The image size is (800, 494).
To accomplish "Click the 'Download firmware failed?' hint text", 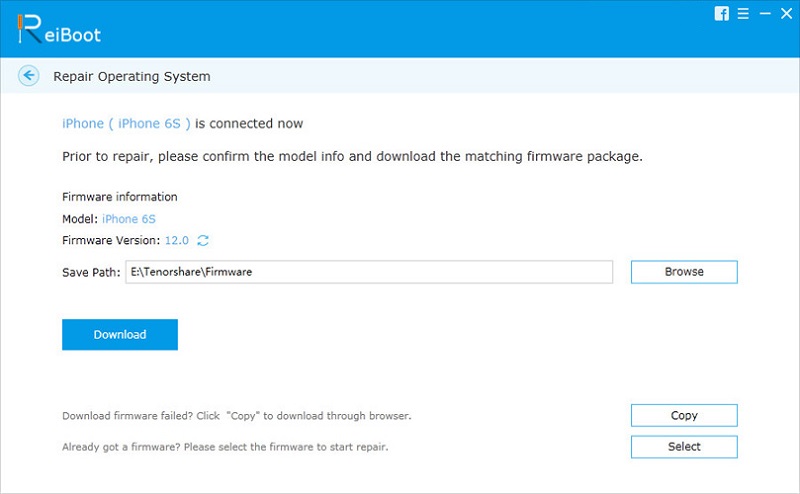I will [237, 416].
